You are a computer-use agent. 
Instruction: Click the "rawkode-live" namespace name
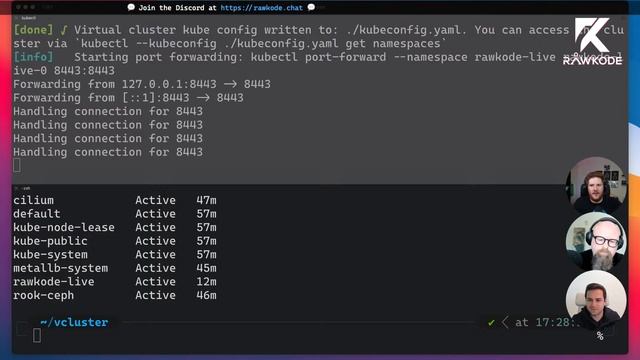pyautogui.click(x=53, y=282)
